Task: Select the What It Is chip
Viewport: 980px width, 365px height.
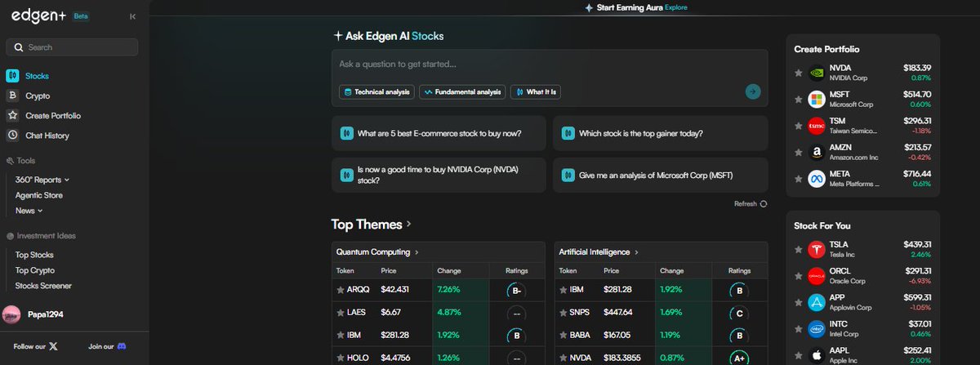Action: click(x=536, y=92)
